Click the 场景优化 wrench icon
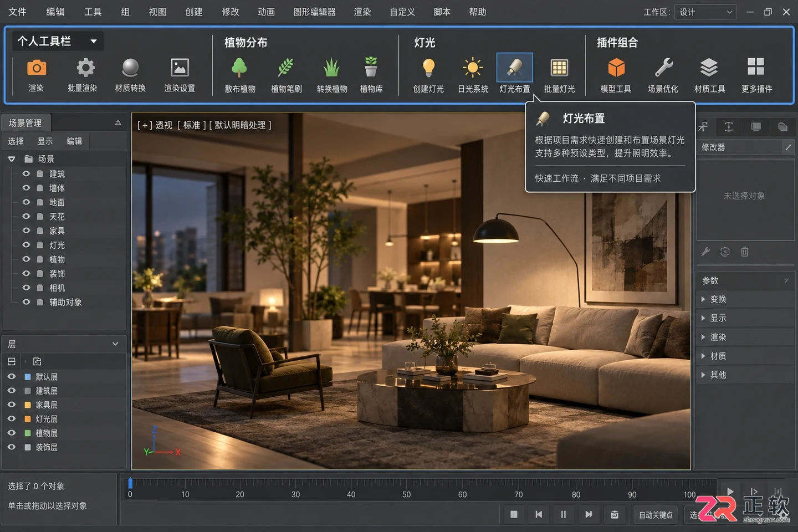Image resolution: width=798 pixels, height=532 pixels. tap(663, 68)
